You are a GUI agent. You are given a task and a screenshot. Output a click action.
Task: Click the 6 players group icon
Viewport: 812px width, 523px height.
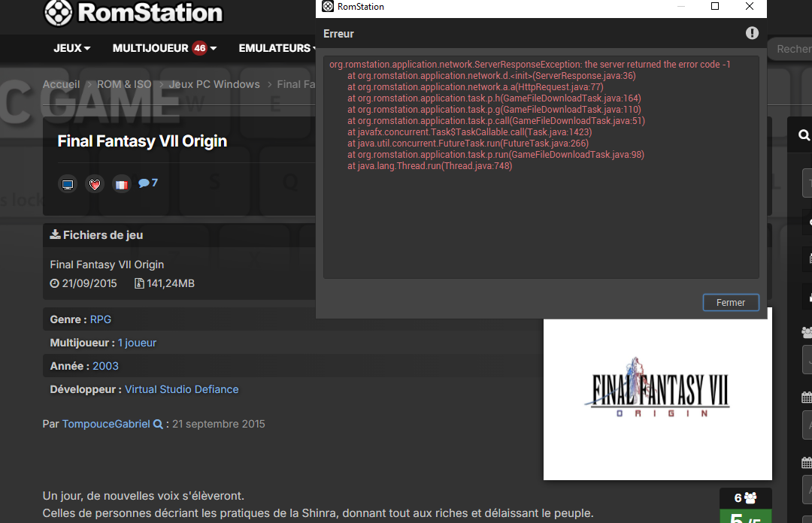click(750, 498)
